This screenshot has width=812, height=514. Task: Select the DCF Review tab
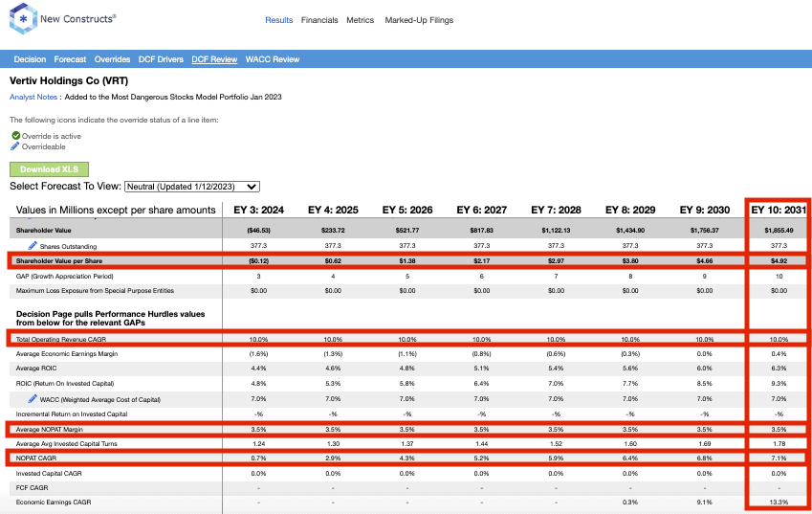pyautogui.click(x=214, y=59)
